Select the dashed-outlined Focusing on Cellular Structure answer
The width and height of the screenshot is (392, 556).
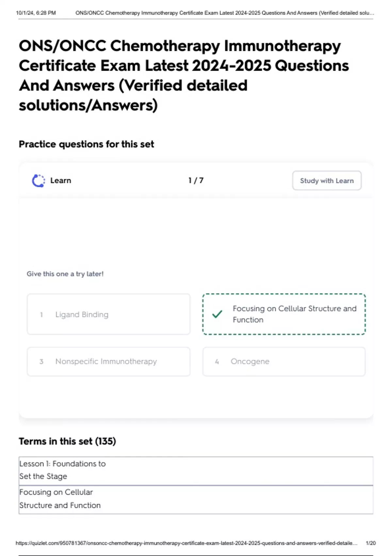[294, 314]
